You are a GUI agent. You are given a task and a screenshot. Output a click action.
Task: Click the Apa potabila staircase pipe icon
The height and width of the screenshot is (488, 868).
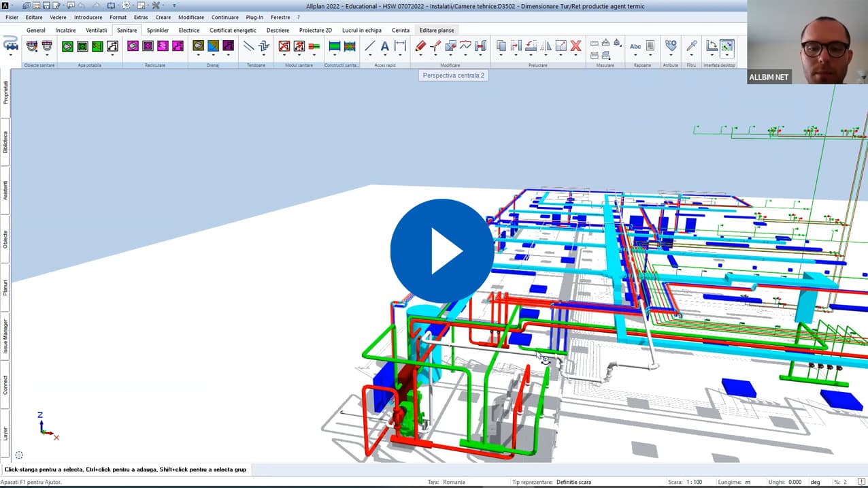tap(112, 46)
